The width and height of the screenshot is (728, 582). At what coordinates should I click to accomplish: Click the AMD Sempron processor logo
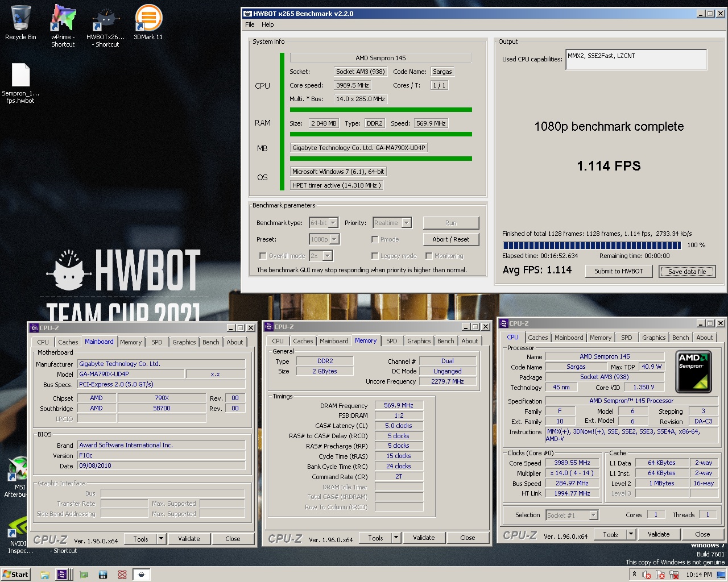(x=693, y=372)
